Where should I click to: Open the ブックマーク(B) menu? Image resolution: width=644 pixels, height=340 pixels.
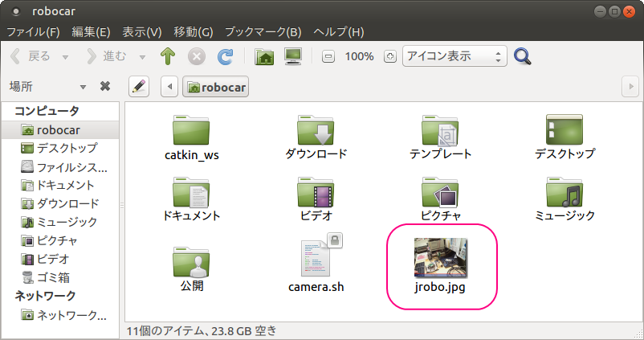[263, 31]
